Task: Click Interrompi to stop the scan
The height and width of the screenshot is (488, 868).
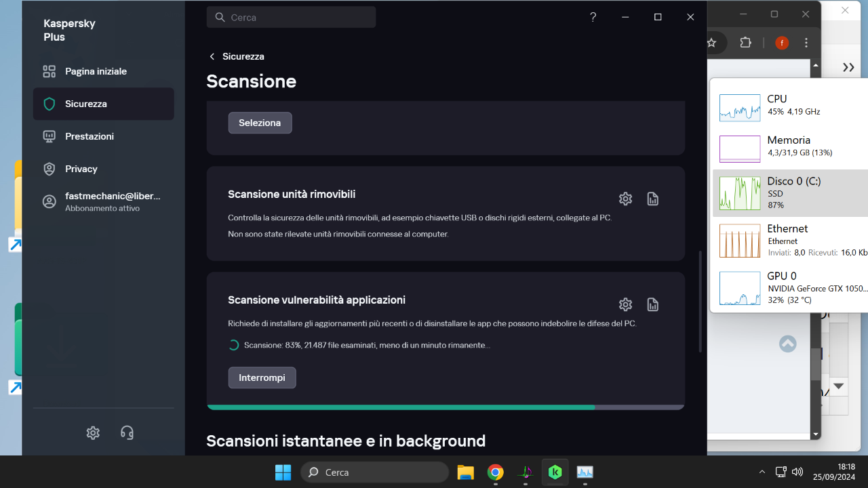Action: pos(262,378)
